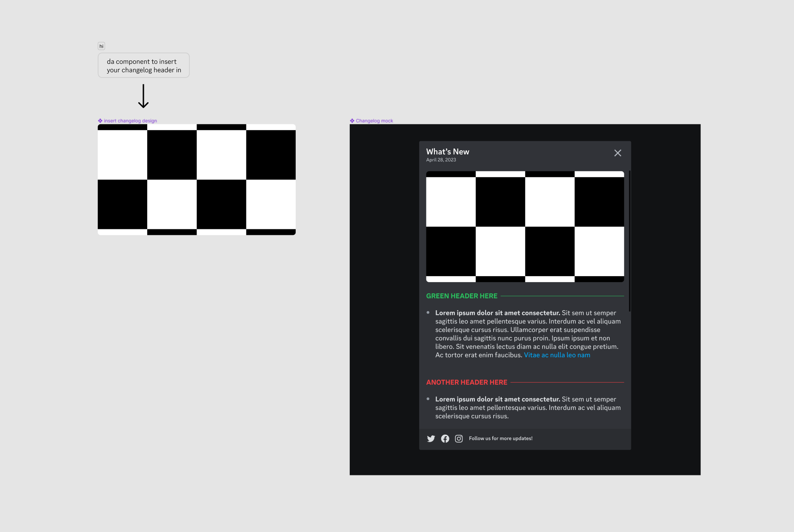Open the Facebook icon in footer

445,438
